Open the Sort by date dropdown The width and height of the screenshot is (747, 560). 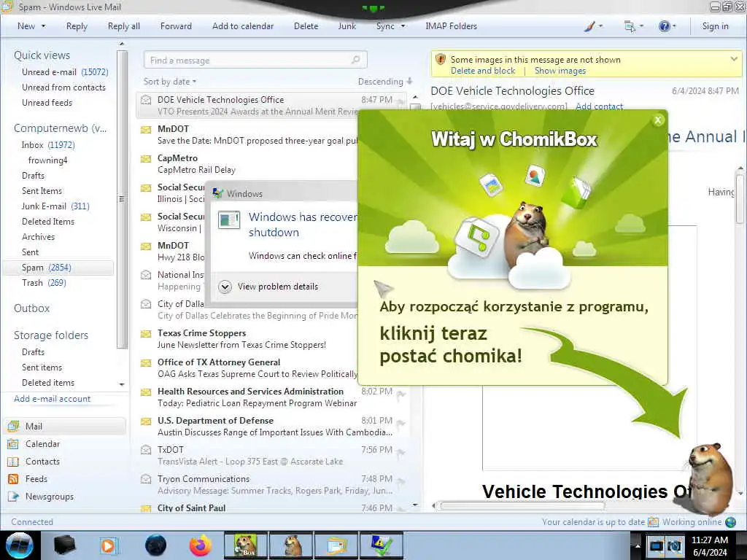(169, 82)
